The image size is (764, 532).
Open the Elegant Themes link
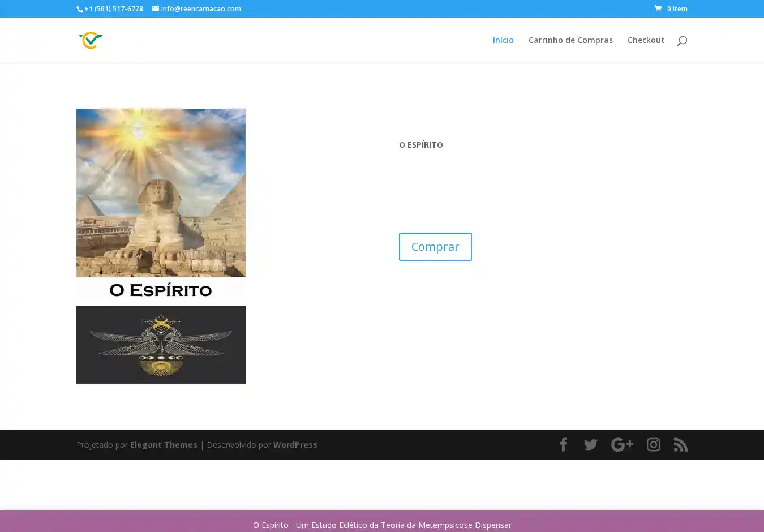[x=164, y=445]
